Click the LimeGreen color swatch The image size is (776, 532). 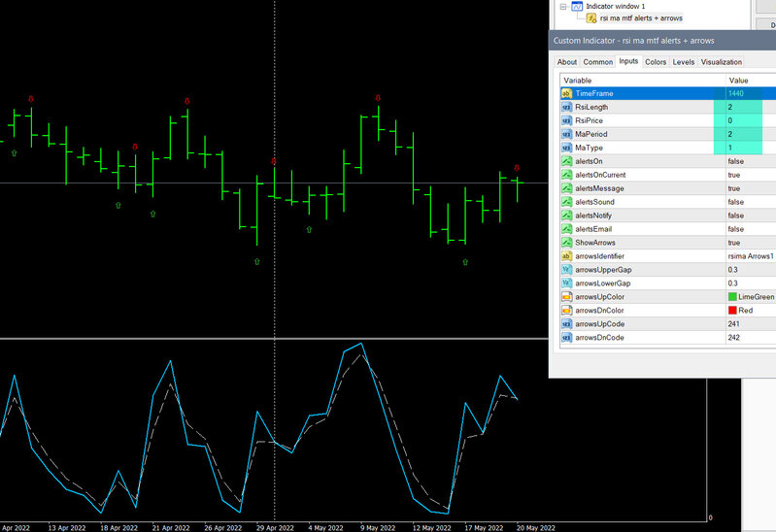pos(732,297)
